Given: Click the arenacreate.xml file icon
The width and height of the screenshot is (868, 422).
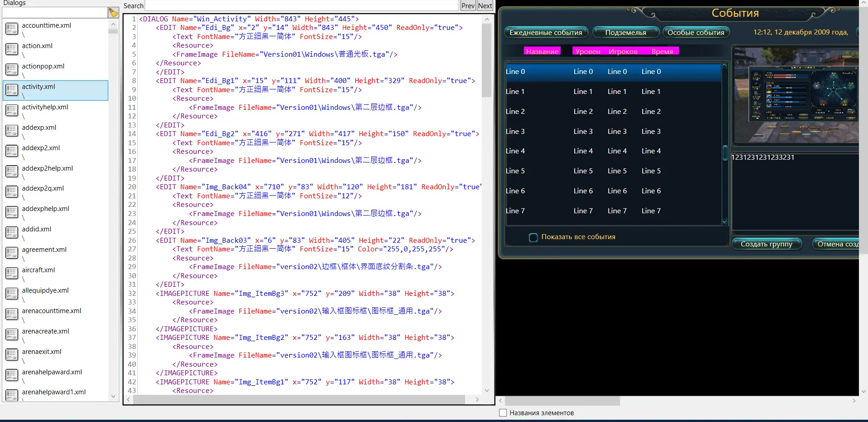Looking at the screenshot, I should [12, 334].
